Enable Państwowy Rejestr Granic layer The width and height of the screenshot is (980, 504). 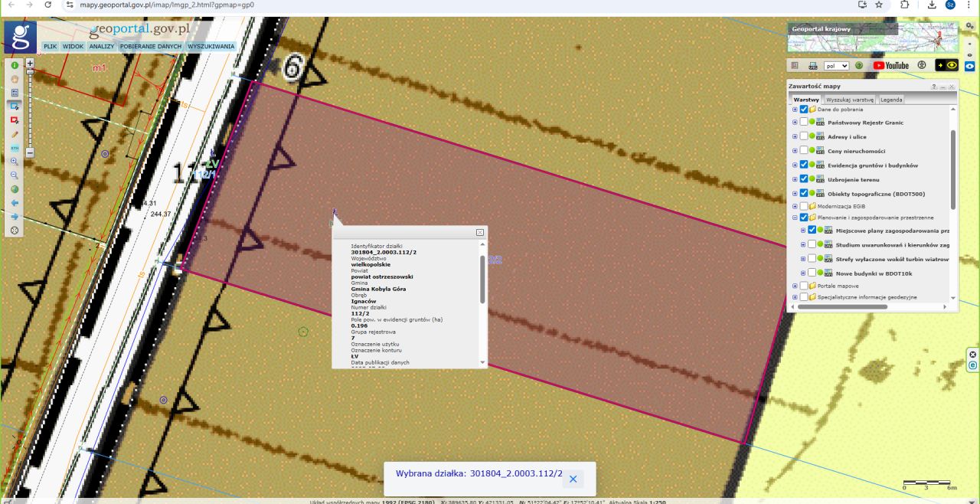pos(804,123)
